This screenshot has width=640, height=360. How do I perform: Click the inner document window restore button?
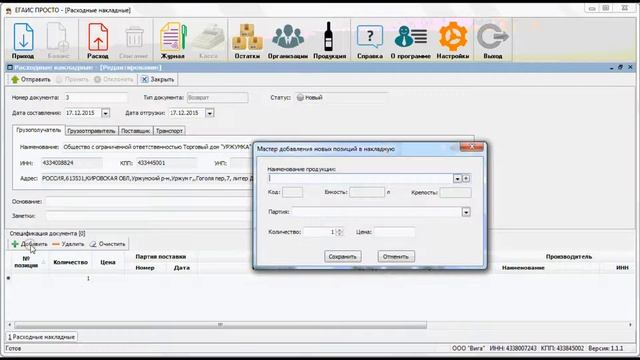coord(620,67)
